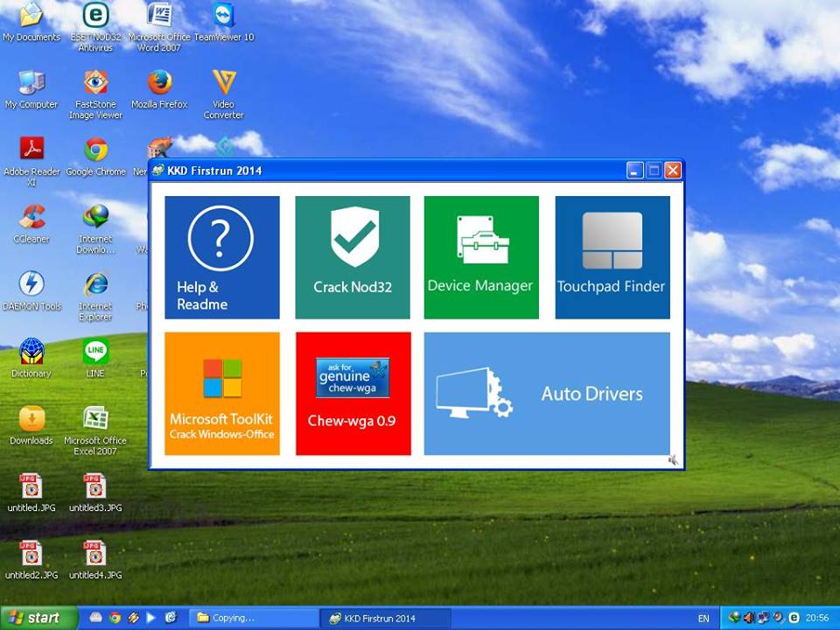840x630 pixels.
Task: Click the EN language indicator
Action: click(x=703, y=619)
